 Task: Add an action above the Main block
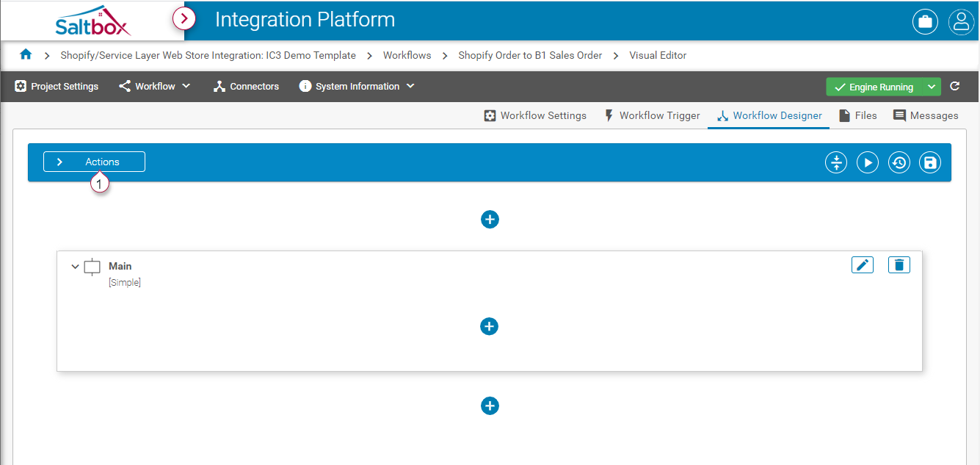[x=490, y=219]
